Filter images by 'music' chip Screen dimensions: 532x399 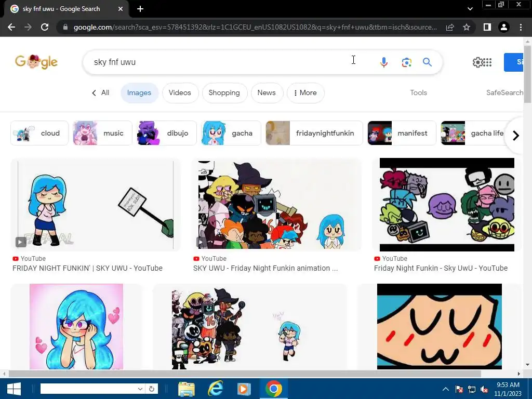pos(102,133)
